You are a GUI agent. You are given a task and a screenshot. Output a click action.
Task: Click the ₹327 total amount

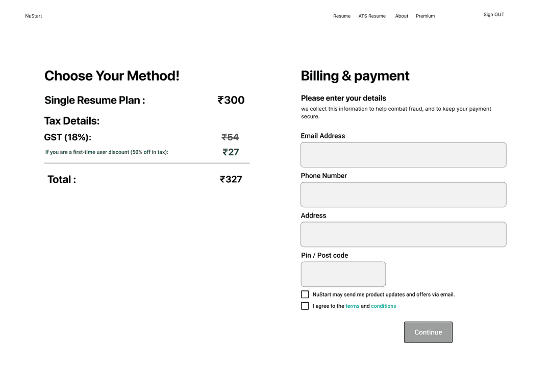click(x=231, y=179)
